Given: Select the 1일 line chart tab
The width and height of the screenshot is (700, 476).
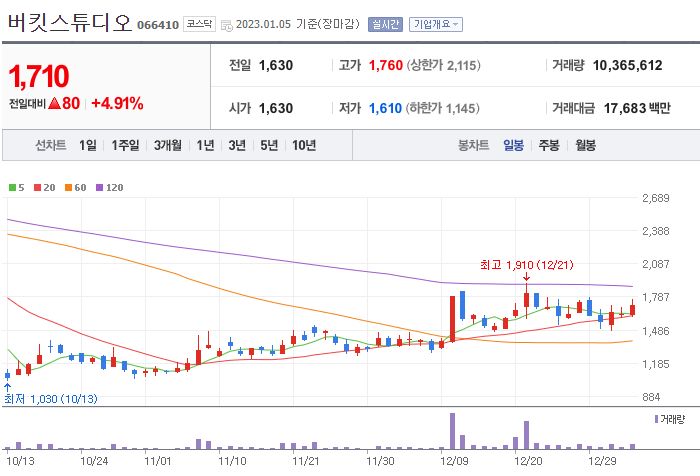Looking at the screenshot, I should pyautogui.click(x=88, y=145).
